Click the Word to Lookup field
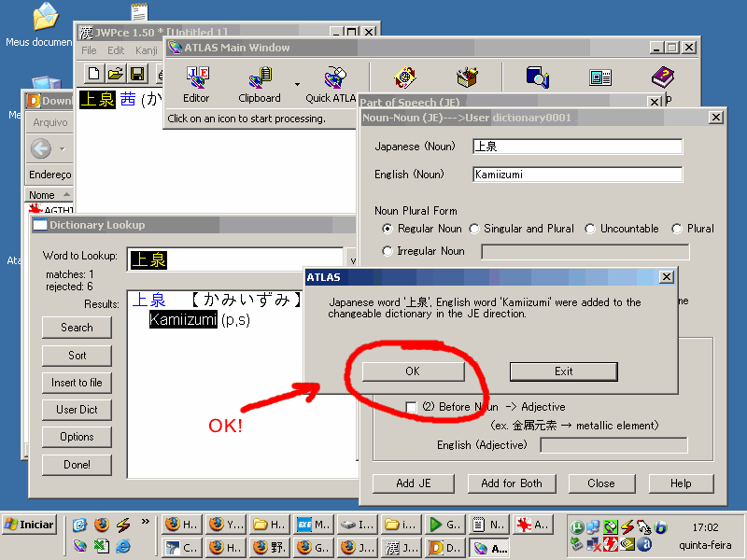The width and height of the screenshot is (747, 560). tap(235, 259)
